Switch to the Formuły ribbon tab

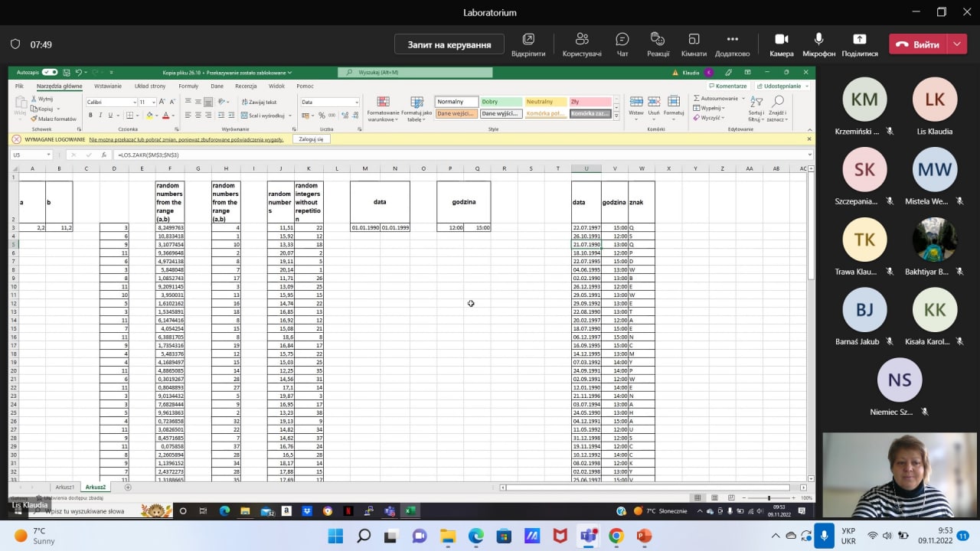coord(188,86)
